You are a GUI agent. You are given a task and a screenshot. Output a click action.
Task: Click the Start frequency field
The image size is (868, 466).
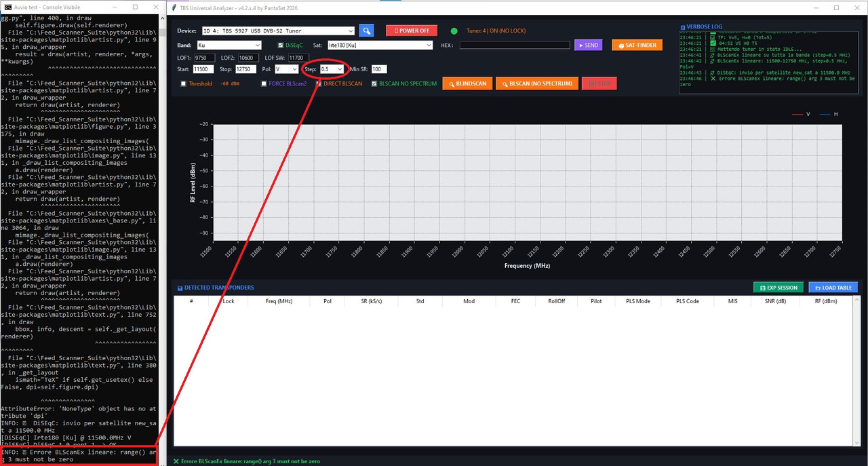click(203, 69)
